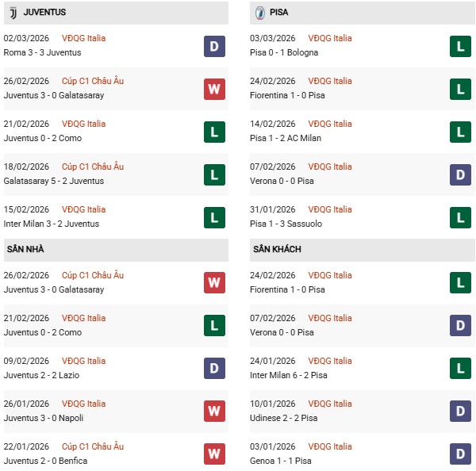This screenshot has width=476, height=471.
Task: Click the JUVENTUS team name header
Action: 45,13
